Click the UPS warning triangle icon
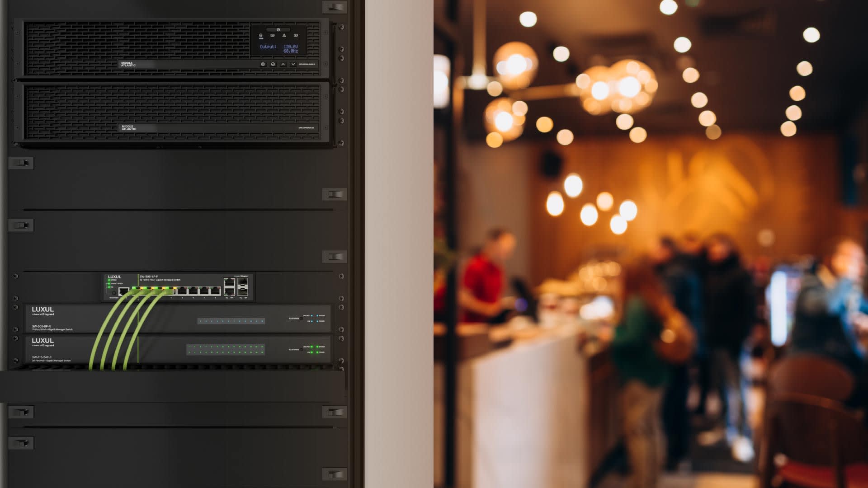Screen dimensions: 868x488 point(284,35)
